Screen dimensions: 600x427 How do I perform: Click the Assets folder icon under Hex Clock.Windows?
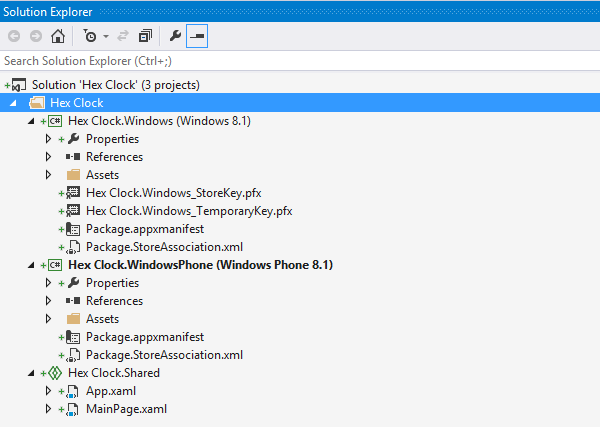pyautogui.click(x=73, y=175)
